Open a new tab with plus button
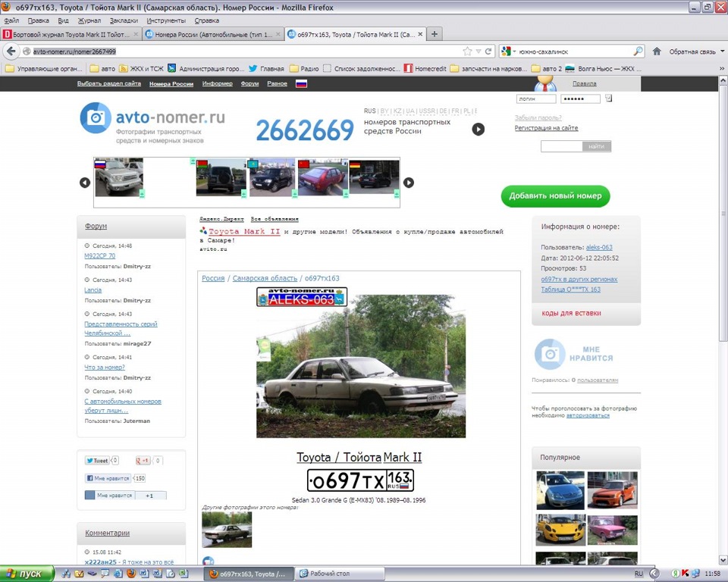The width and height of the screenshot is (728, 582). tap(434, 34)
